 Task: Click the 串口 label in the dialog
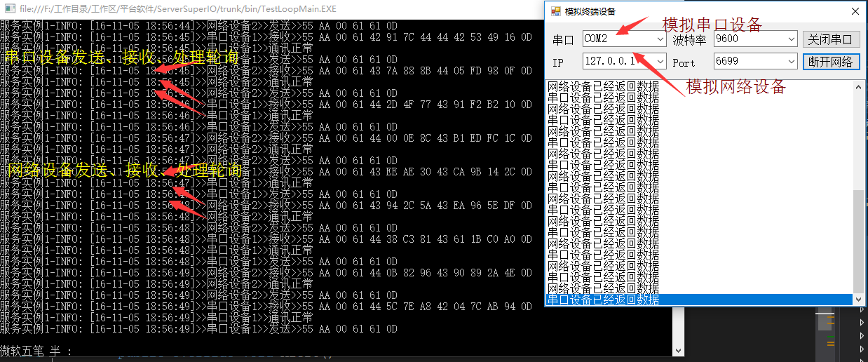(x=563, y=40)
